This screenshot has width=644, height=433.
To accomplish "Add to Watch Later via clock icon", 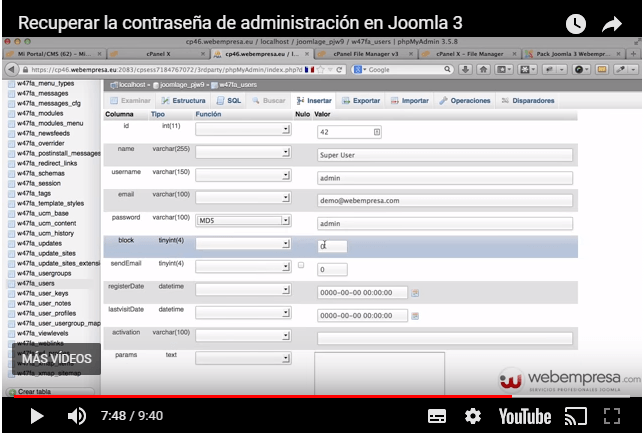I will point(576,24).
